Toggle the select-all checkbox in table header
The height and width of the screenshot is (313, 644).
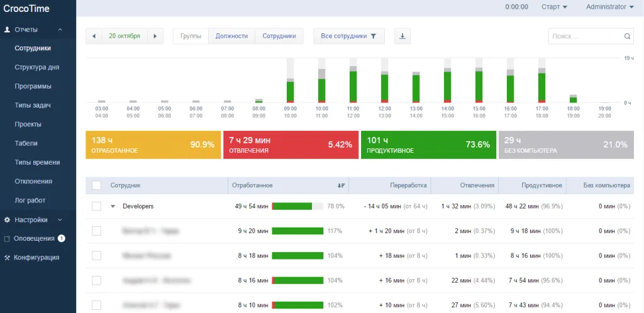tap(96, 185)
